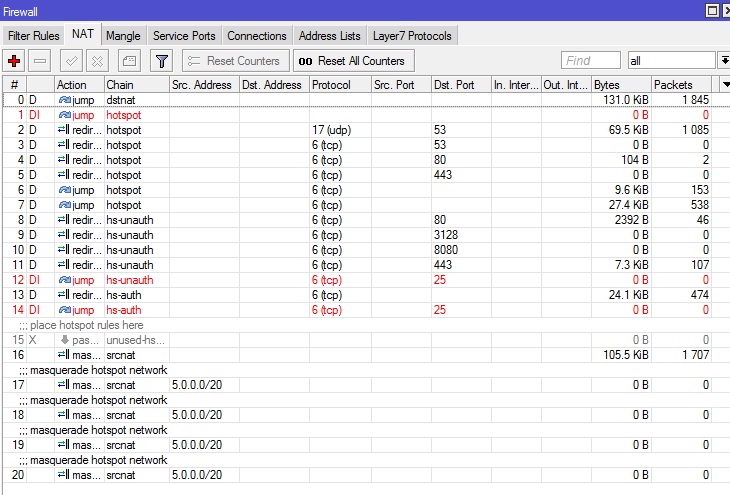The image size is (730, 495).
Task: Add a new NAT rule with red plus
Action: click(x=14, y=61)
